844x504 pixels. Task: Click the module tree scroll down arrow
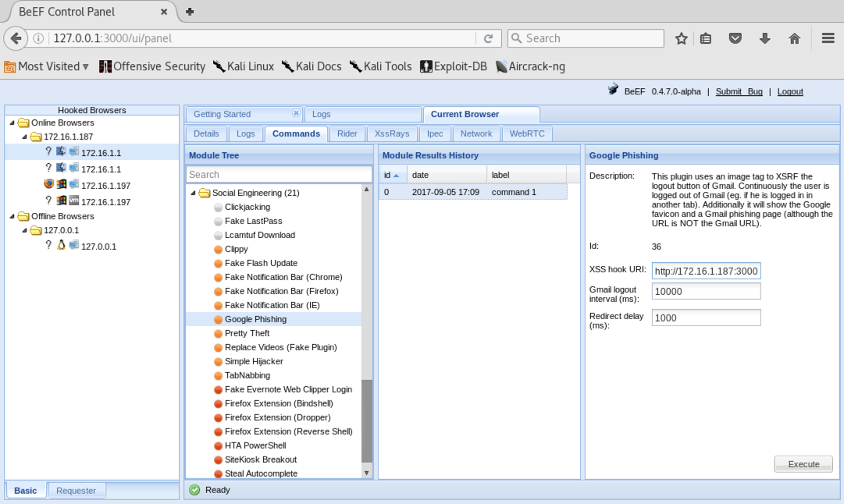[366, 473]
